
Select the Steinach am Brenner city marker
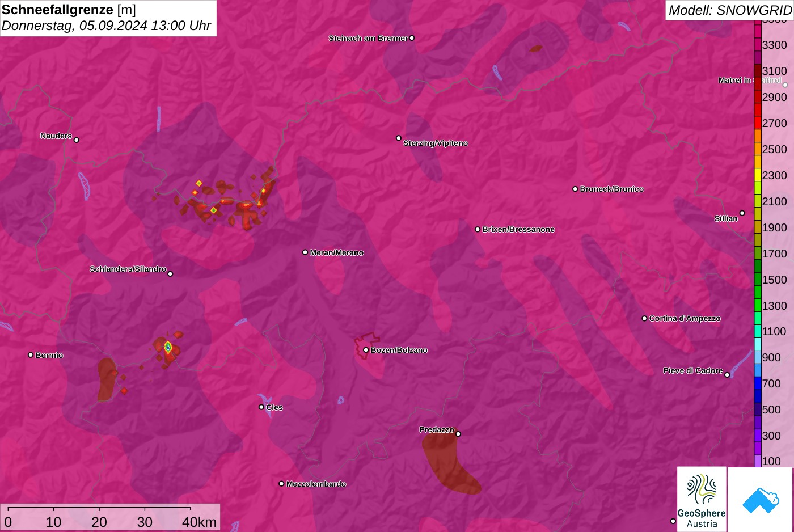[x=412, y=38]
